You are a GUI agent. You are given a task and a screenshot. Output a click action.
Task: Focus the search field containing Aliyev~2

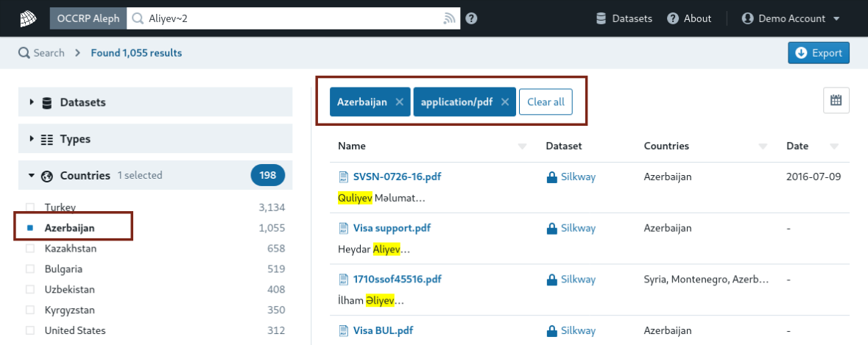tap(294, 18)
